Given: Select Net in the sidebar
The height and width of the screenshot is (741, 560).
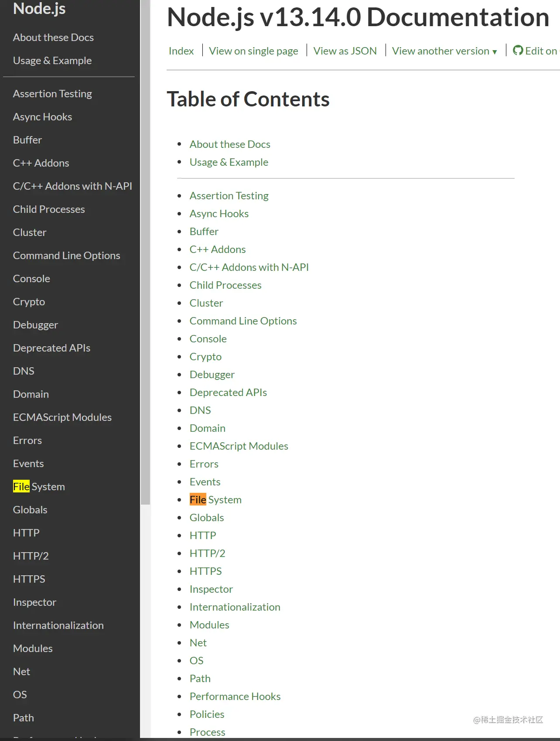Looking at the screenshot, I should pos(21,672).
